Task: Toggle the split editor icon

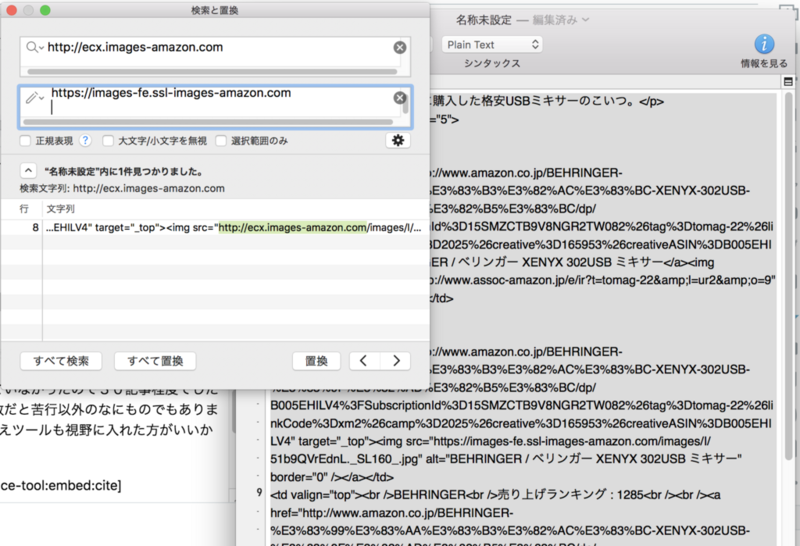Action: [788, 82]
